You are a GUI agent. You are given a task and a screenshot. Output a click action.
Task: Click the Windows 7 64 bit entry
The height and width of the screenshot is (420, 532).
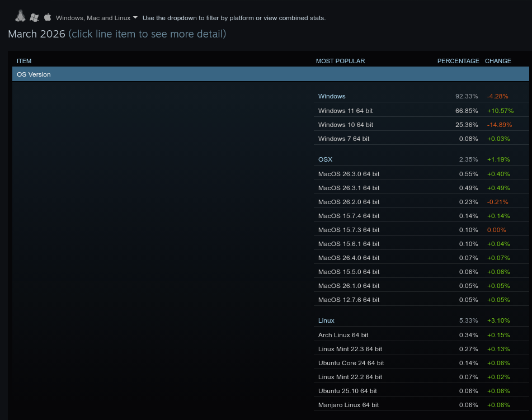point(343,139)
